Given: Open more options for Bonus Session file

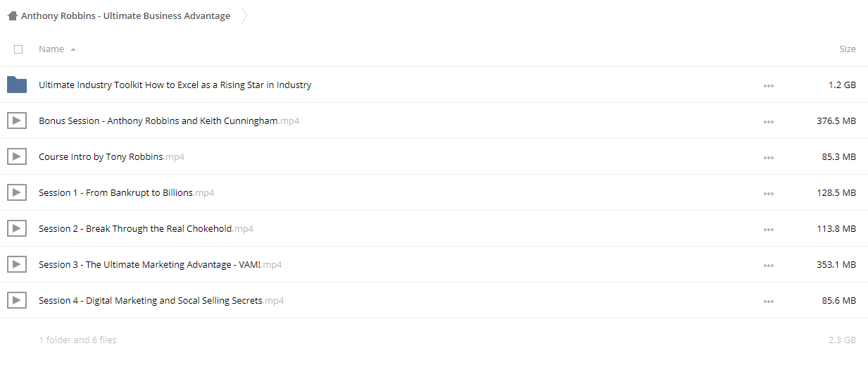Looking at the screenshot, I should click(x=768, y=121).
